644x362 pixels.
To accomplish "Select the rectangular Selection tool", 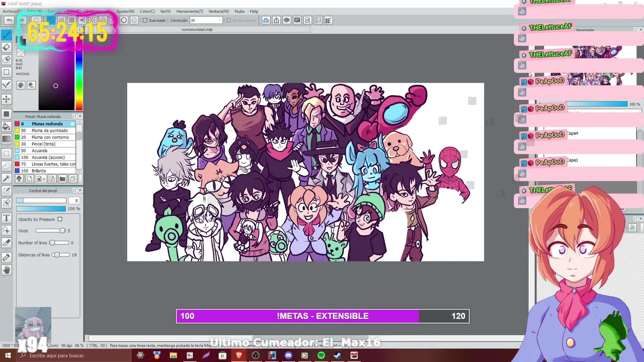I will tap(6, 153).
